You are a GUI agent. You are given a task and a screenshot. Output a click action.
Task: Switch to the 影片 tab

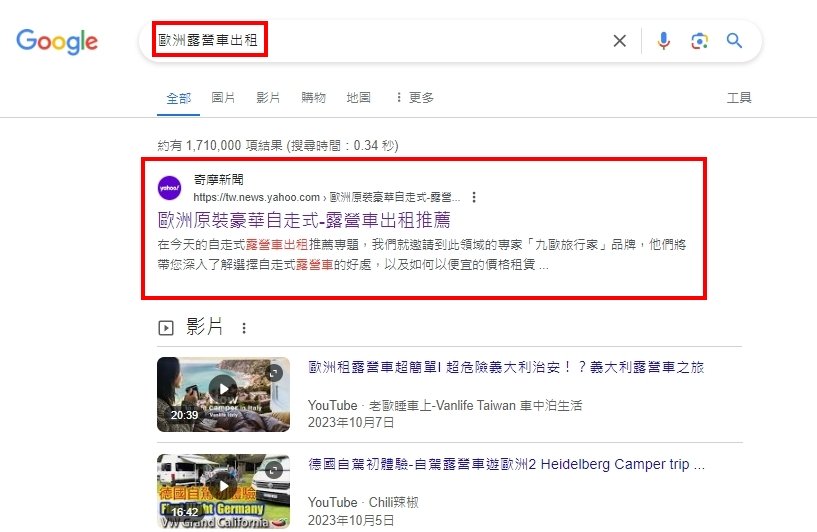[268, 97]
